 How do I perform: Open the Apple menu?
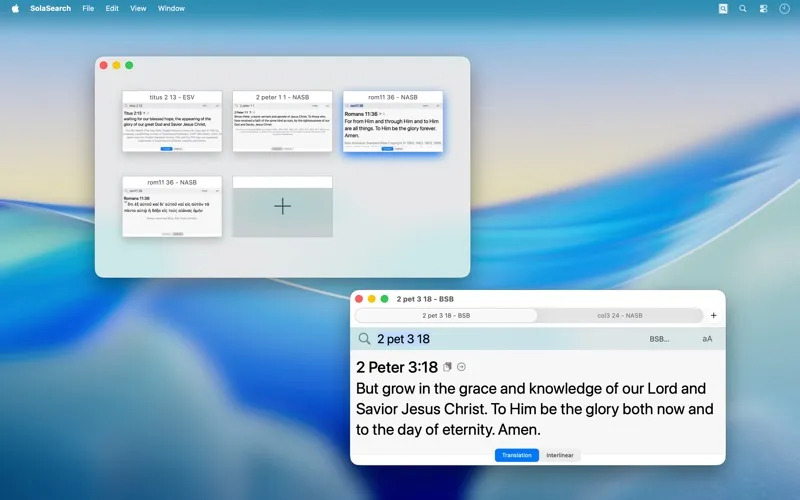pyautogui.click(x=15, y=8)
